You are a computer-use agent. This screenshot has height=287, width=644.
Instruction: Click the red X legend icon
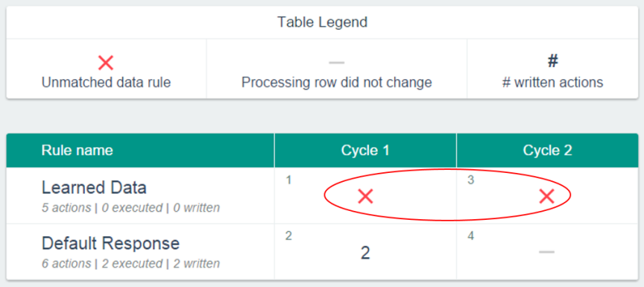pos(106,63)
